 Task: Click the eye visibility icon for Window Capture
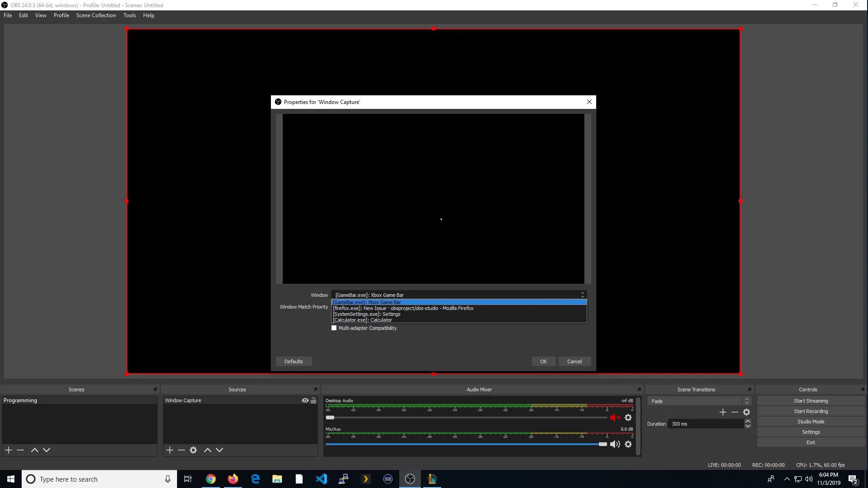click(306, 400)
